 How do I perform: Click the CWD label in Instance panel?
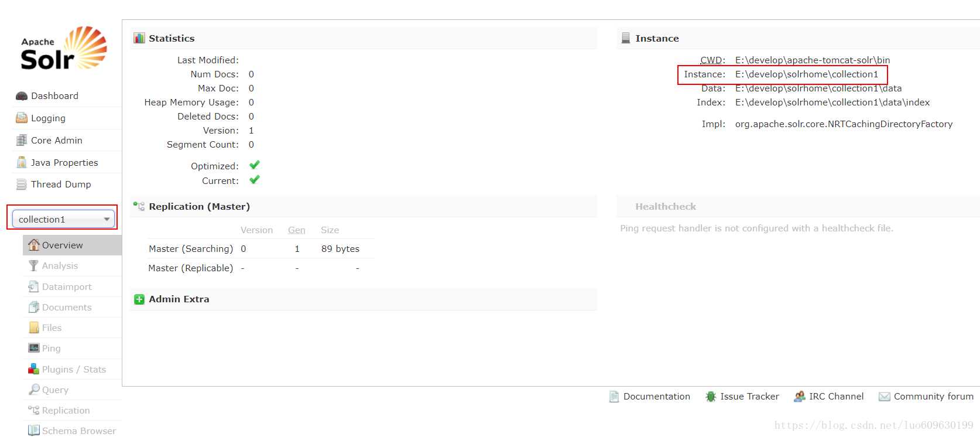[x=713, y=60]
